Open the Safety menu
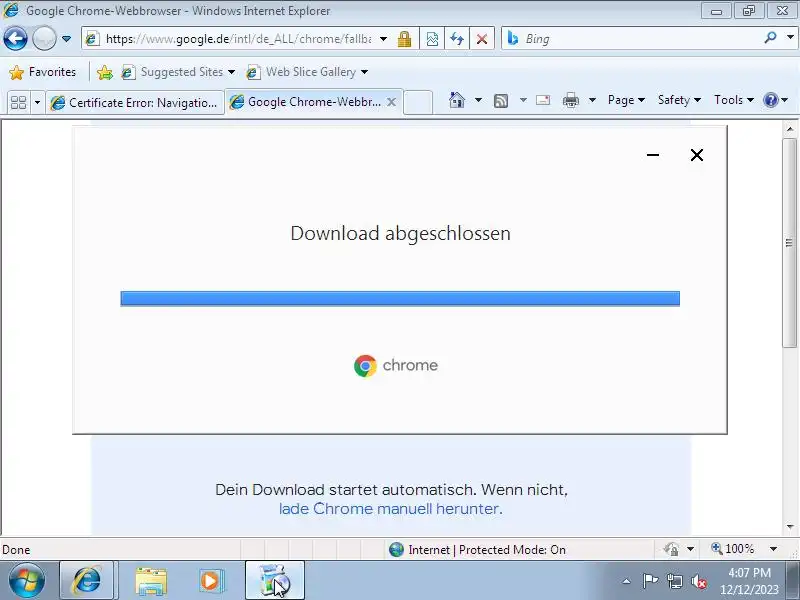Image resolution: width=800 pixels, height=600 pixels. (679, 100)
